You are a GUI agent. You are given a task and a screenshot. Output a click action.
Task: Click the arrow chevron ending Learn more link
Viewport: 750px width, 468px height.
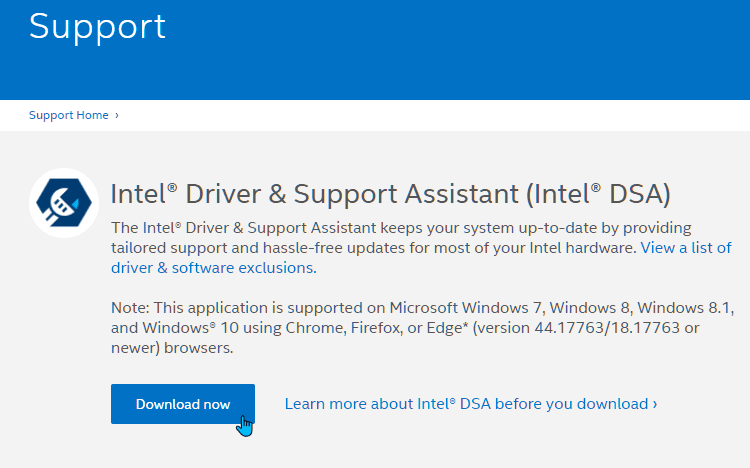click(x=655, y=404)
